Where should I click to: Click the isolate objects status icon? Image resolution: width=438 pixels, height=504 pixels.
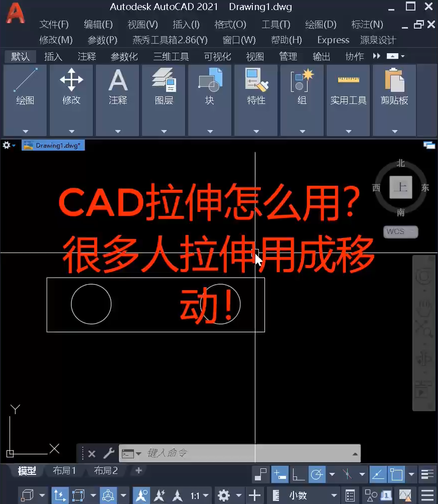(371, 495)
